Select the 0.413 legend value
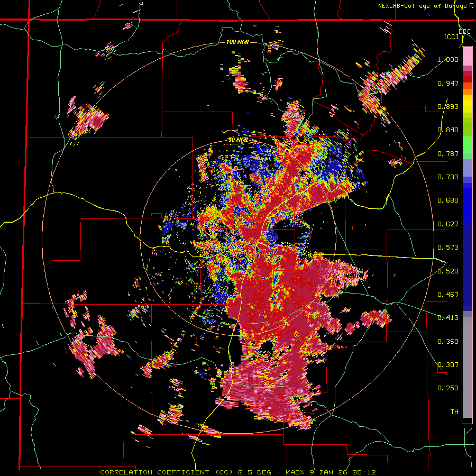Viewport: 476px width, 476px height. click(448, 318)
